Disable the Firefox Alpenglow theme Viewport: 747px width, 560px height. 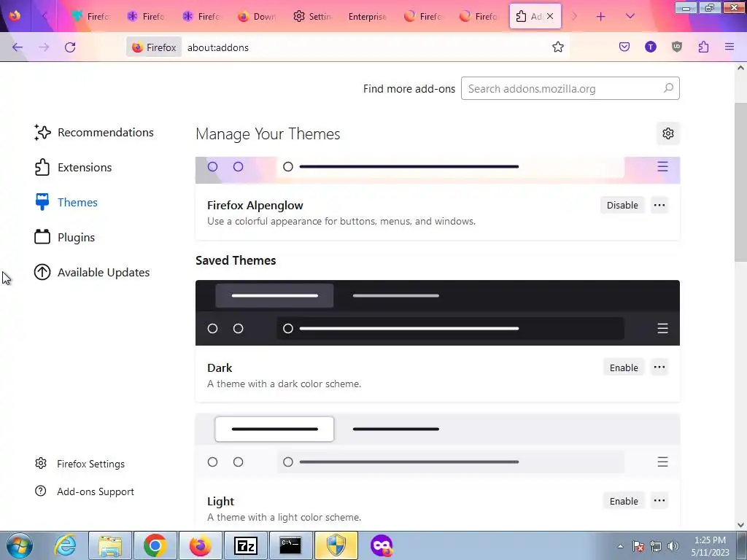(x=622, y=205)
